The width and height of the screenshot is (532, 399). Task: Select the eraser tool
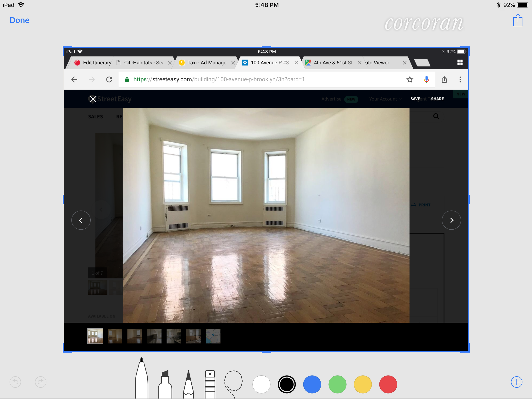pyautogui.click(x=210, y=384)
